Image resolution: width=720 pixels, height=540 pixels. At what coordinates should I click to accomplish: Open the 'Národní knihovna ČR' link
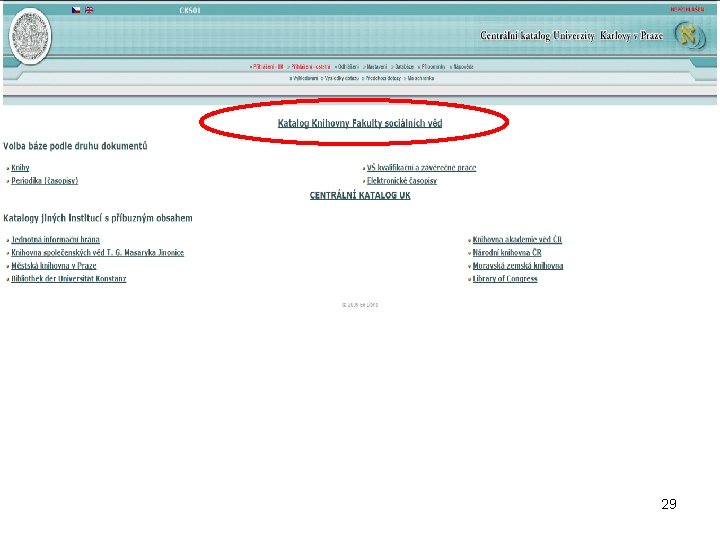[x=507, y=252]
